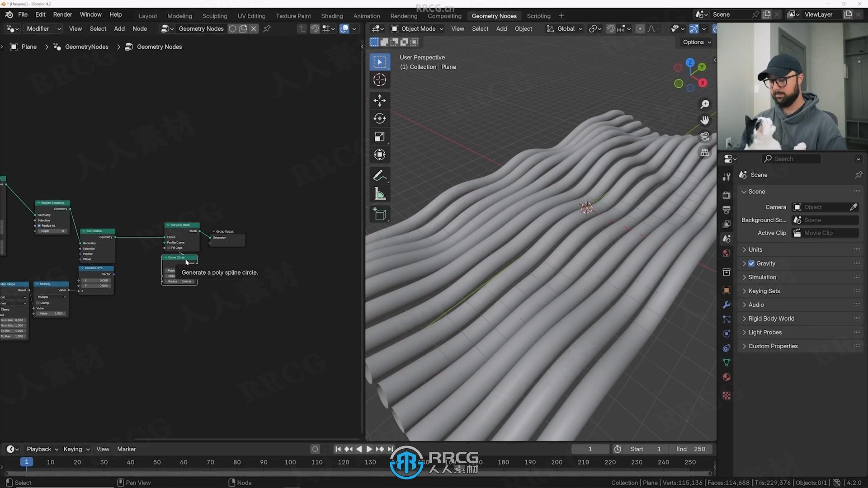Open the View Layer properties tab
This screenshot has height=488, width=868.
click(x=726, y=224)
